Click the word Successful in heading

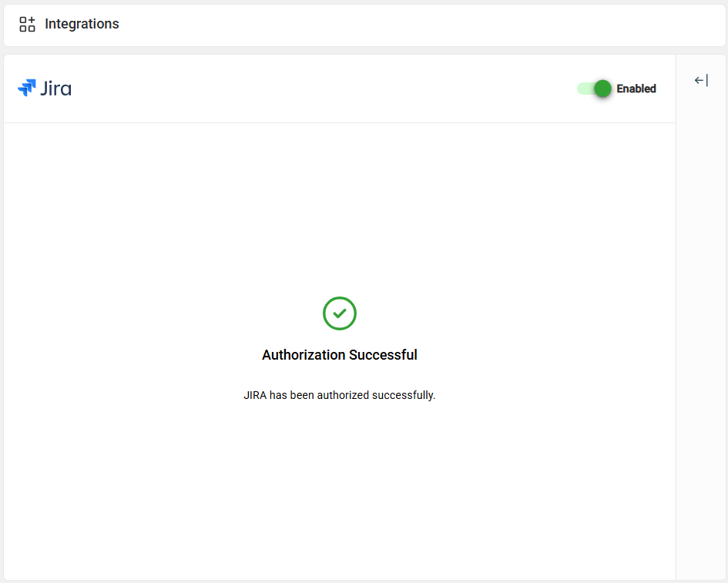[383, 355]
